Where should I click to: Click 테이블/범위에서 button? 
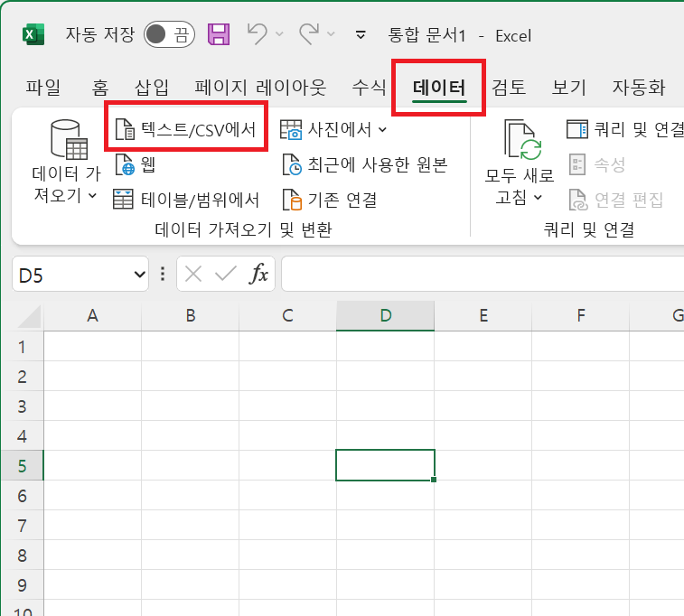tap(186, 200)
